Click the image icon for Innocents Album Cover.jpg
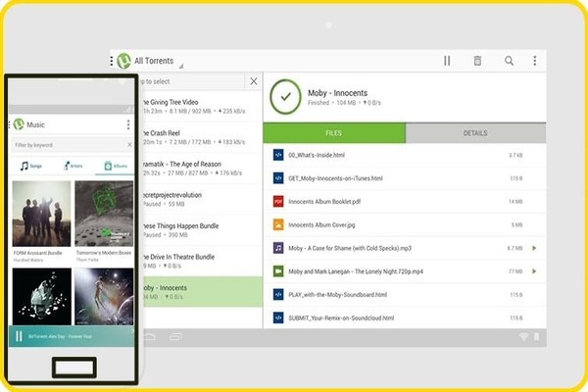Image resolution: width=588 pixels, height=392 pixels. [278, 224]
